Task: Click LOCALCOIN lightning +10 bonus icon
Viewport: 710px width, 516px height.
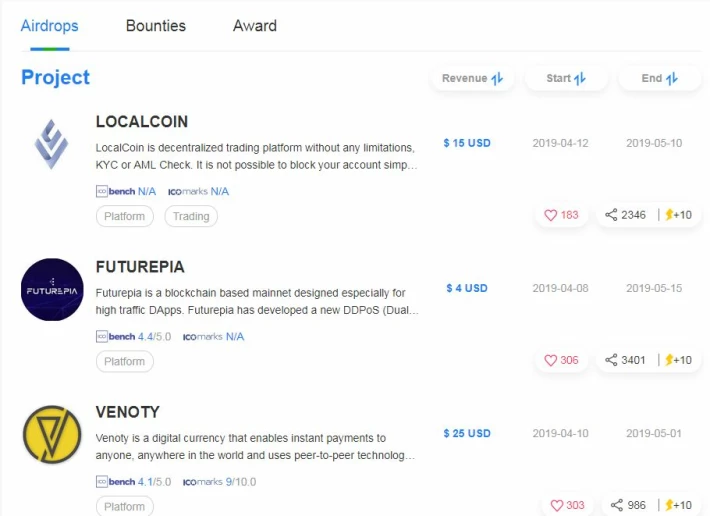Action: coord(678,215)
